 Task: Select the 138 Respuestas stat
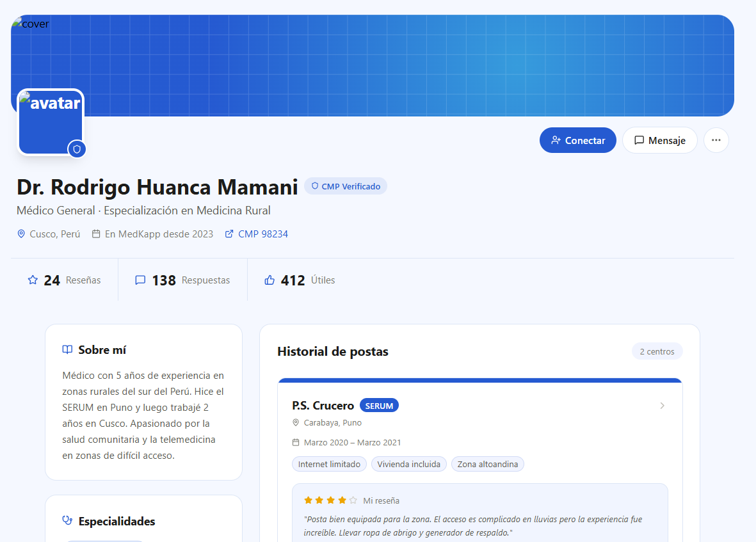182,280
